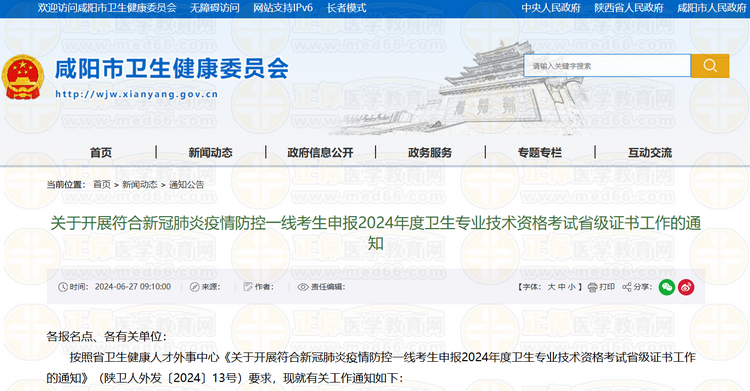Open the 政府信息公开 navigation menu
Image resolution: width=750 pixels, height=391 pixels.
pos(320,153)
